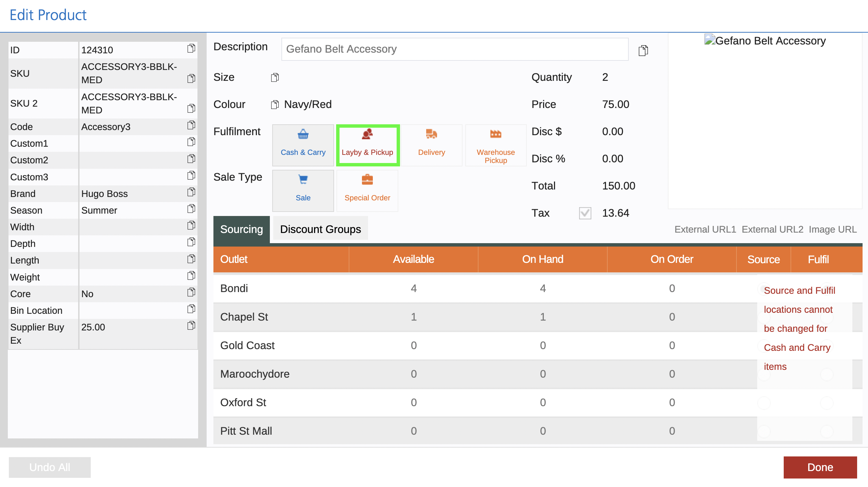Click into the Description input field
Screen dimensions: 868x487
pyautogui.click(x=455, y=49)
